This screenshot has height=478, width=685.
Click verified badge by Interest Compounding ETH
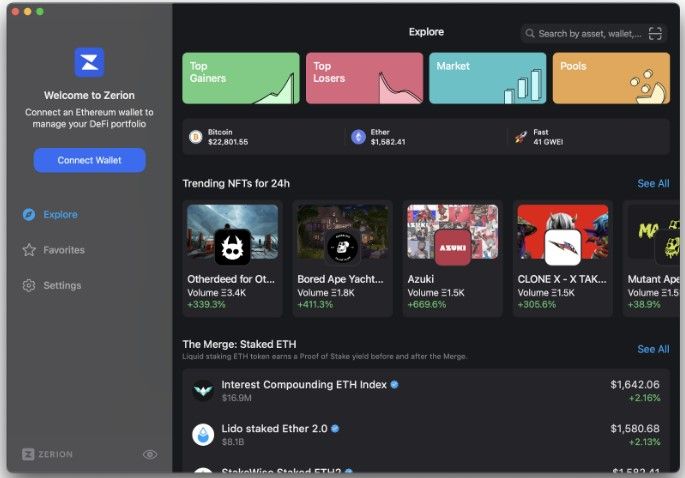(x=394, y=384)
